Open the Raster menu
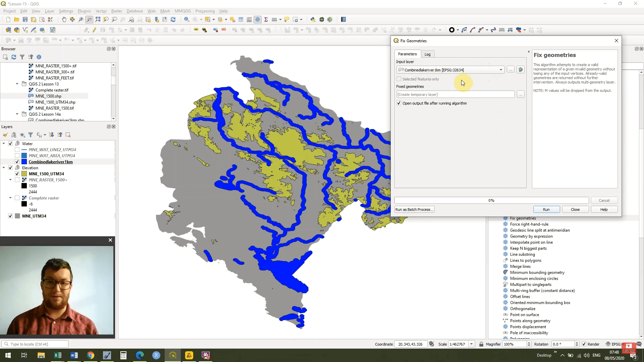 coord(117,11)
